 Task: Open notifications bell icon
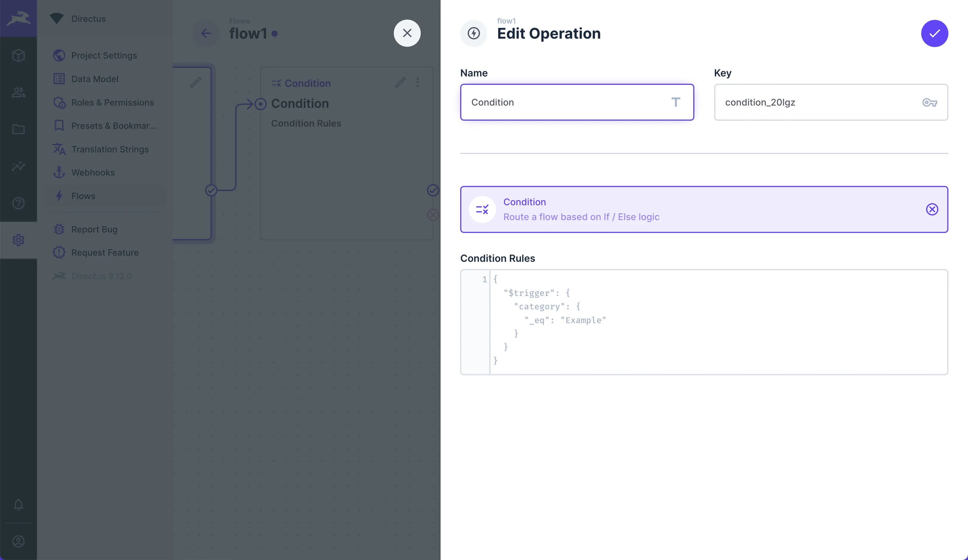click(18, 504)
